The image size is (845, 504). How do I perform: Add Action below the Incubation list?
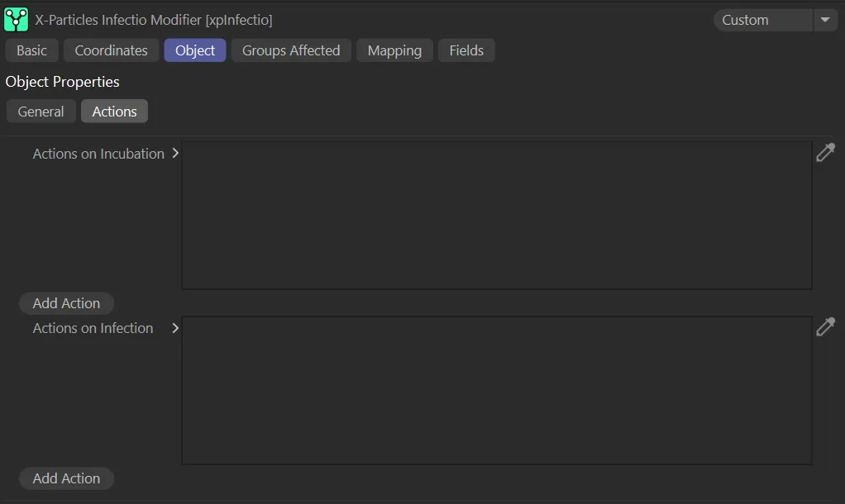click(66, 303)
